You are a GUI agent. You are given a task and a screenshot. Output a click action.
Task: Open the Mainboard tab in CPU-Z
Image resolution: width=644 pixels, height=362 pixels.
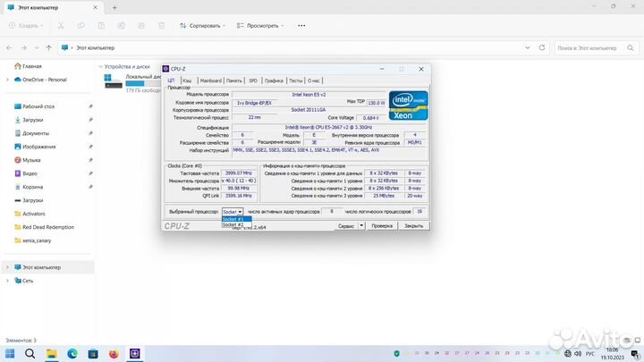pyautogui.click(x=211, y=80)
